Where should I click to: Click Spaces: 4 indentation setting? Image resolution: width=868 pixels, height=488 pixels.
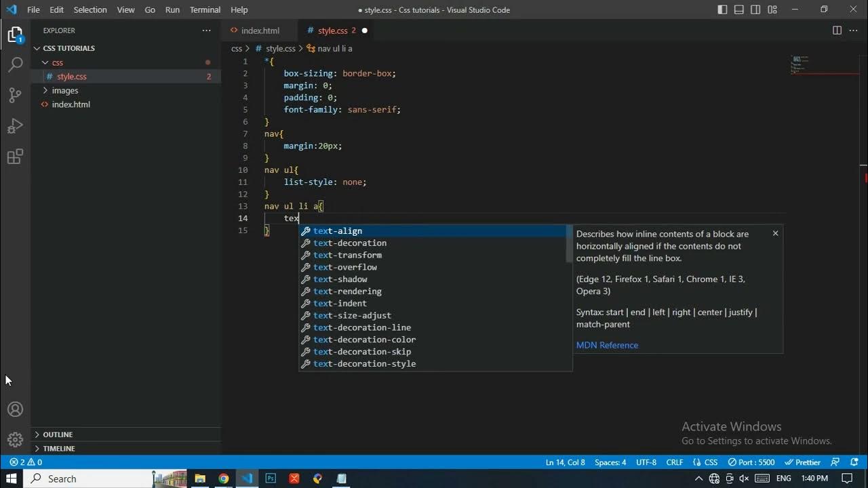(x=610, y=462)
